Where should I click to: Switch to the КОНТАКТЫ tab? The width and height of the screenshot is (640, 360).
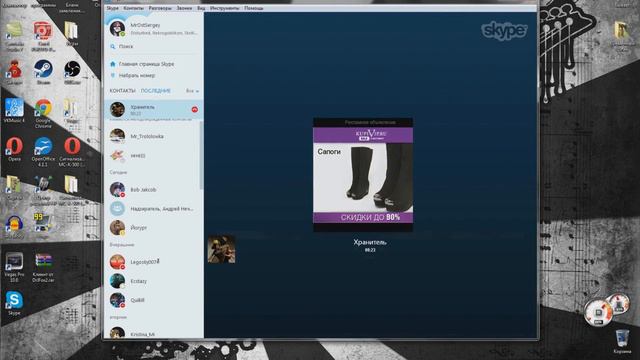(122, 91)
